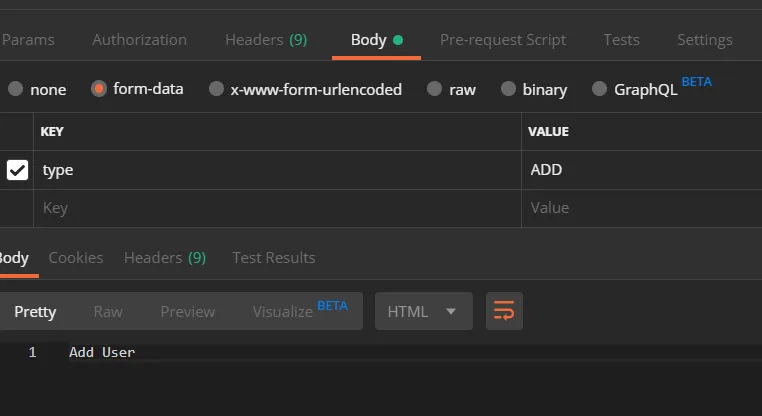Switch response view to Raw

108,312
